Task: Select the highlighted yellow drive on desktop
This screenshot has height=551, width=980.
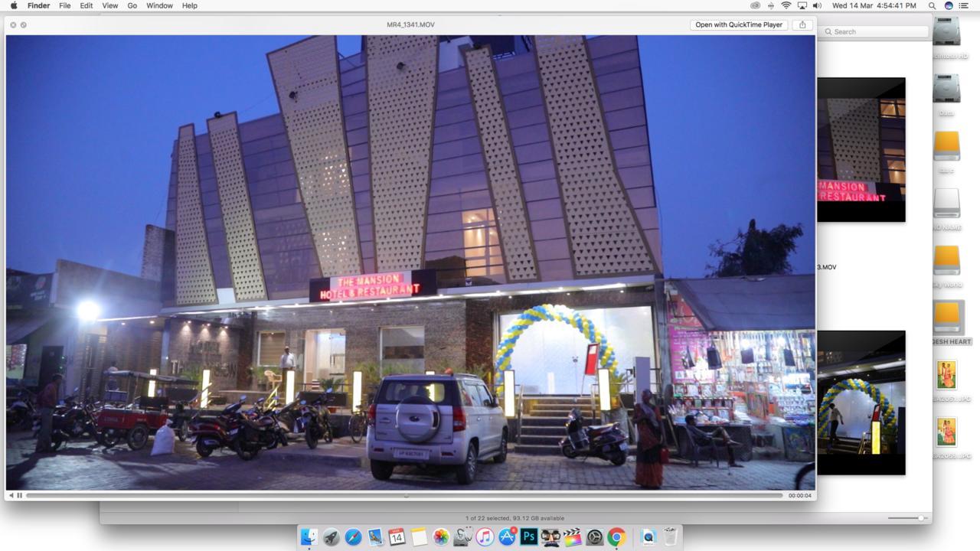Action: click(x=947, y=318)
